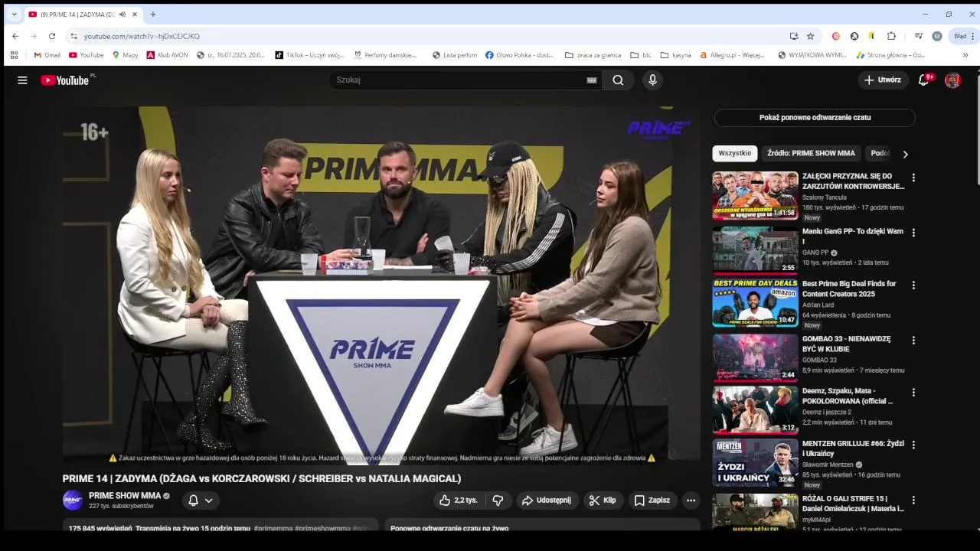
Task: Open options for the ZAŁĘCKI PRZYZNAŁ video
Action: coord(913,178)
